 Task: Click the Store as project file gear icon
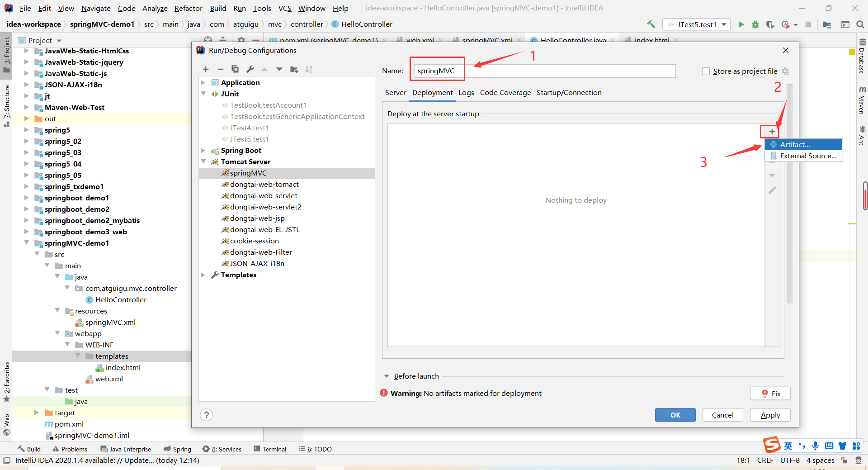pyautogui.click(x=785, y=71)
